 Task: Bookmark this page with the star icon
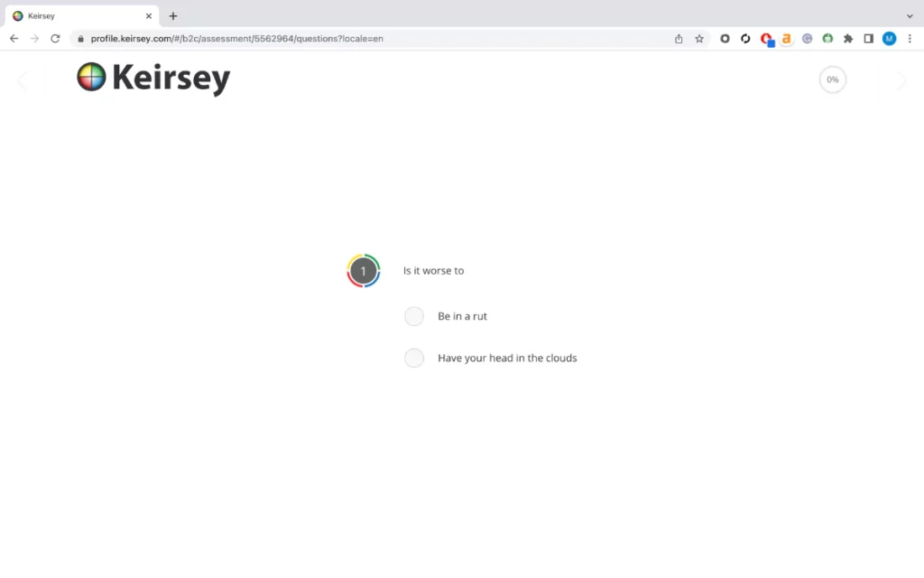[699, 38]
